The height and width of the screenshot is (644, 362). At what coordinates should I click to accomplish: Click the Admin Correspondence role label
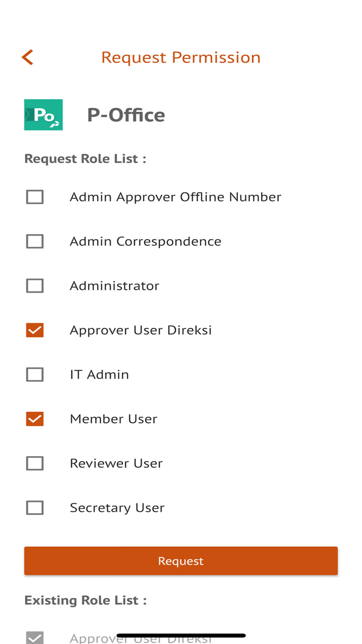point(145,241)
